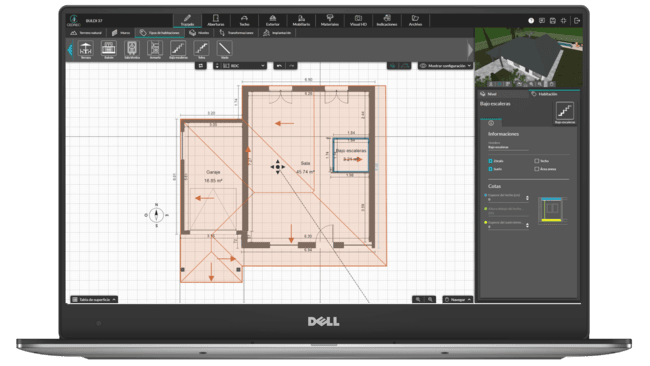Open the Navegar button menu

click(x=458, y=299)
